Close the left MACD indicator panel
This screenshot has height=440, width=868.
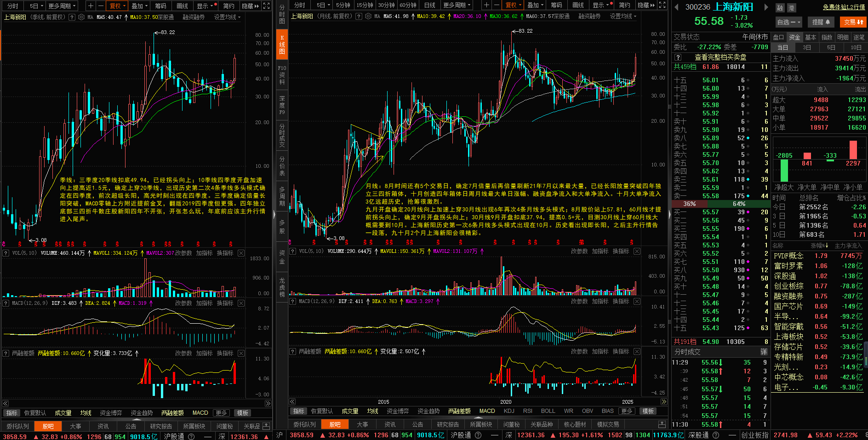(x=241, y=303)
